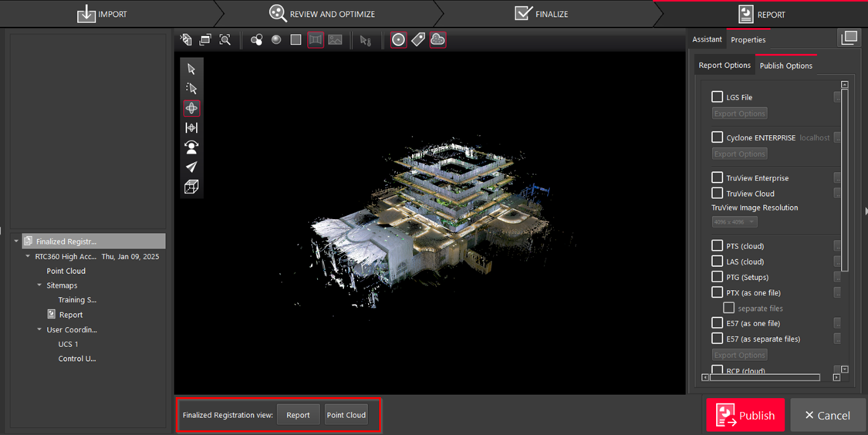868x435 pixels.
Task: Open the Assistant tab
Action: (x=707, y=39)
